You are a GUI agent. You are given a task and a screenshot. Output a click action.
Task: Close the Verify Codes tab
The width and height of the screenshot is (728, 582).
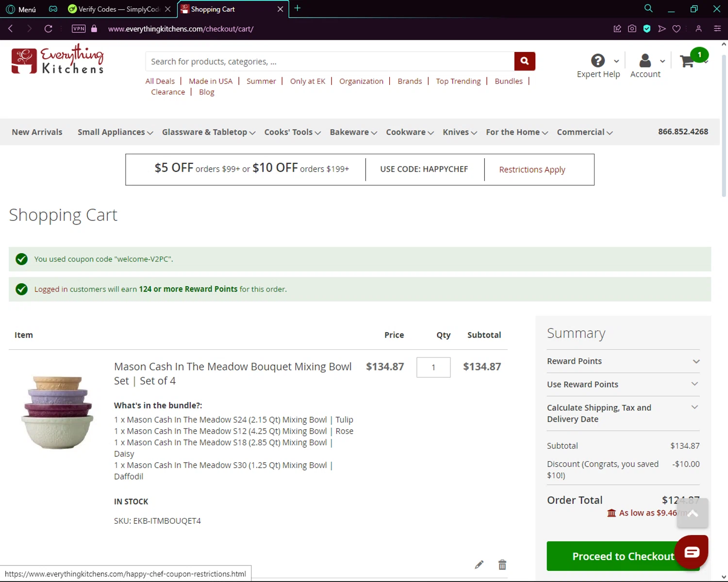tap(167, 9)
